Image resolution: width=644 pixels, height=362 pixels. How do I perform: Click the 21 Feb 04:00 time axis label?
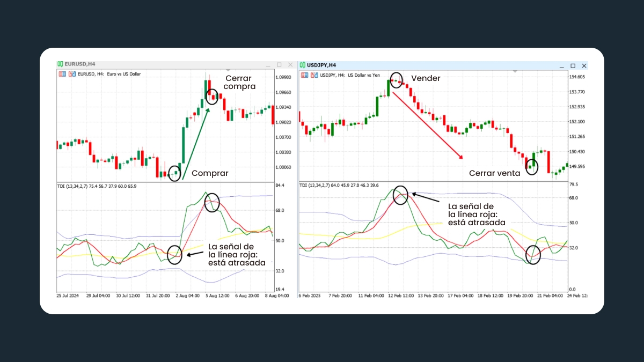(551, 295)
